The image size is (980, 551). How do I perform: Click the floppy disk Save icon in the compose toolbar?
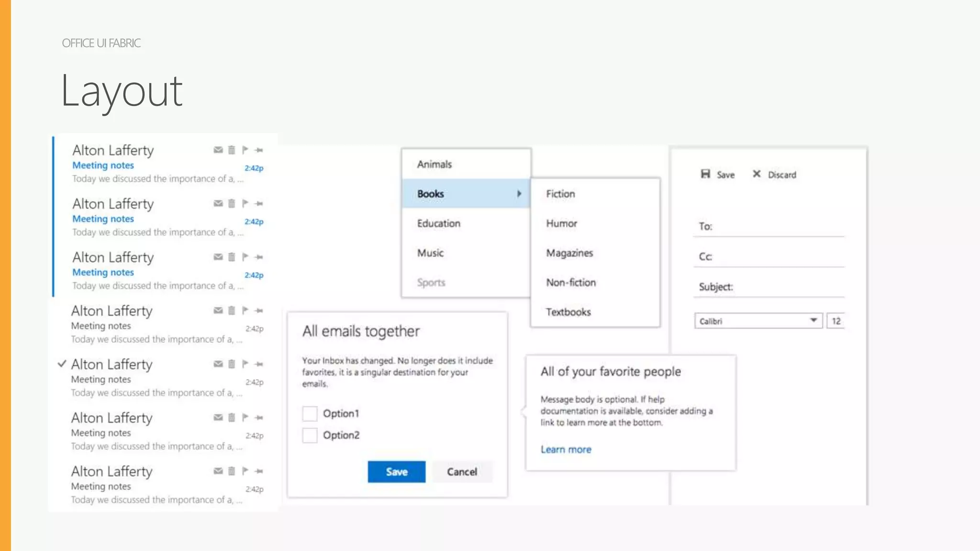tap(705, 174)
